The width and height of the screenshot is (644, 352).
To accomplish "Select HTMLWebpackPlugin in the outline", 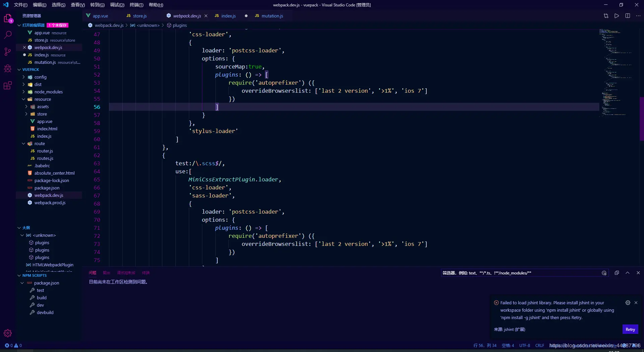I will pos(53,265).
